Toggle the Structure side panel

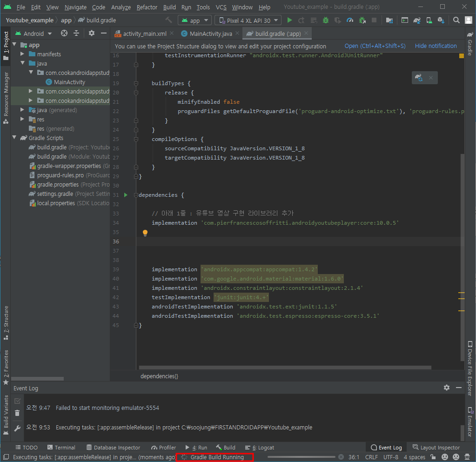pyautogui.click(x=6, y=323)
